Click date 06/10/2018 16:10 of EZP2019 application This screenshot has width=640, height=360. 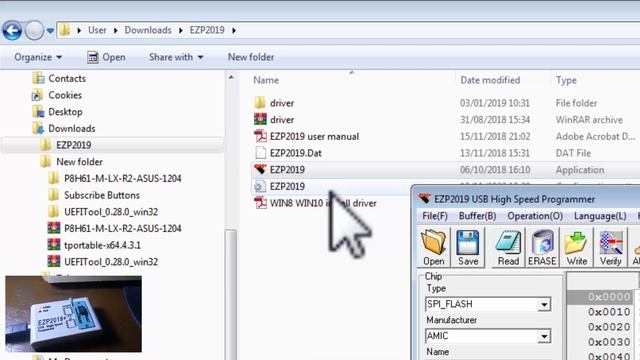(495, 170)
